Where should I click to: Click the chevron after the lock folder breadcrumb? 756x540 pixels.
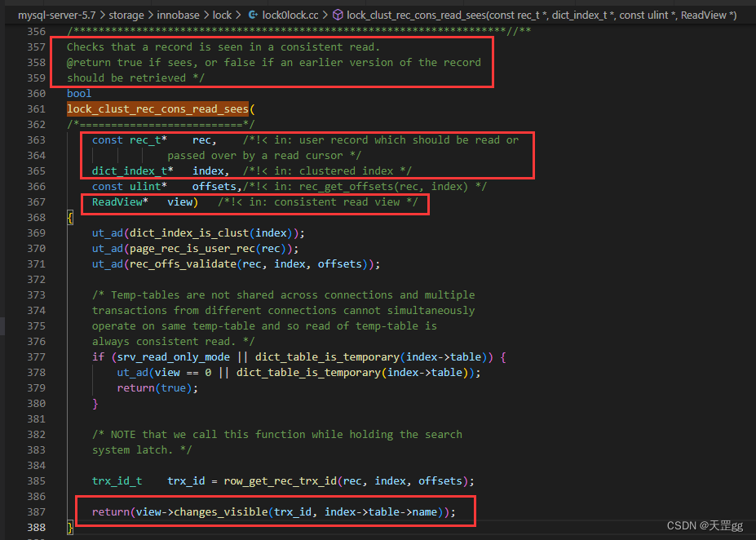(238, 15)
